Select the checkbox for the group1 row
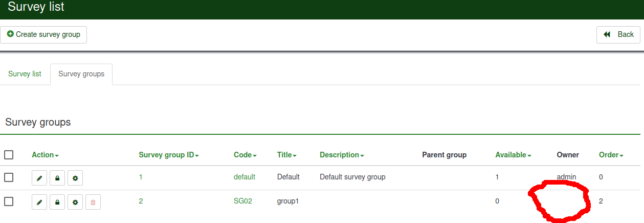Viewport: 644px width, 223px height. click(x=9, y=201)
